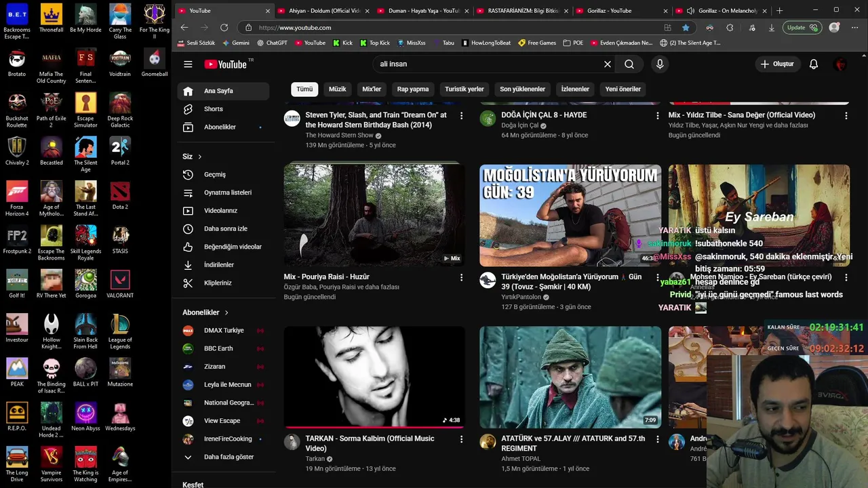Open the DMAX Türkiye subscription channel
The height and width of the screenshot is (488, 868).
click(x=223, y=330)
